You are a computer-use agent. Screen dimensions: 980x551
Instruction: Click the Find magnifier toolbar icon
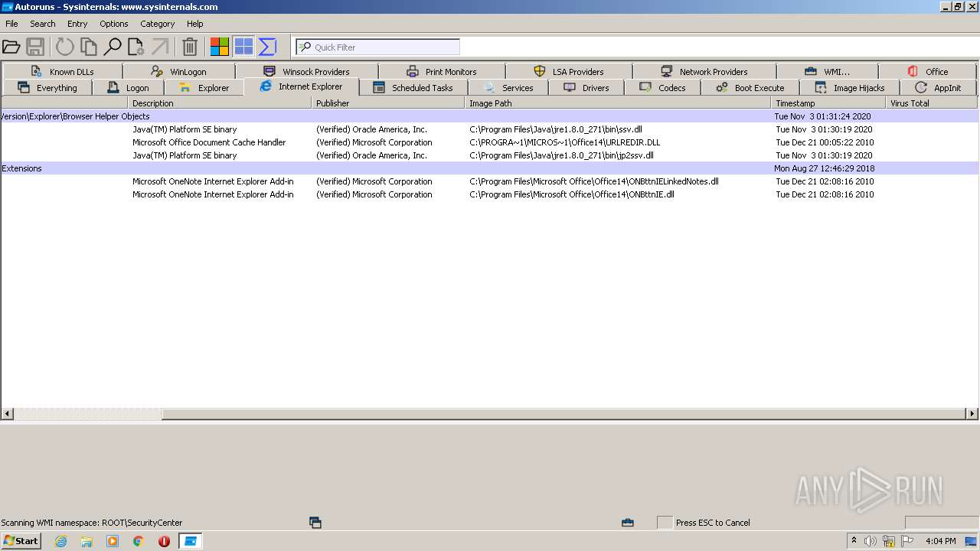[113, 47]
